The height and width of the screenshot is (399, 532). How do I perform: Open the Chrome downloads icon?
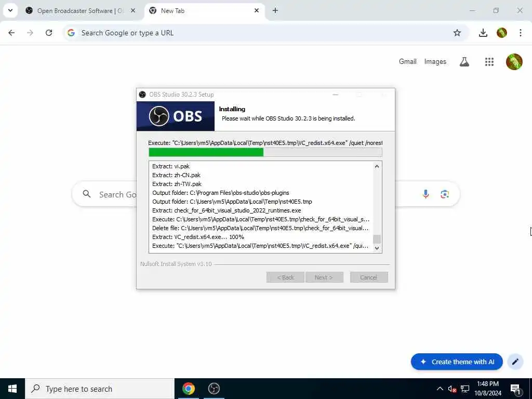pyautogui.click(x=483, y=33)
